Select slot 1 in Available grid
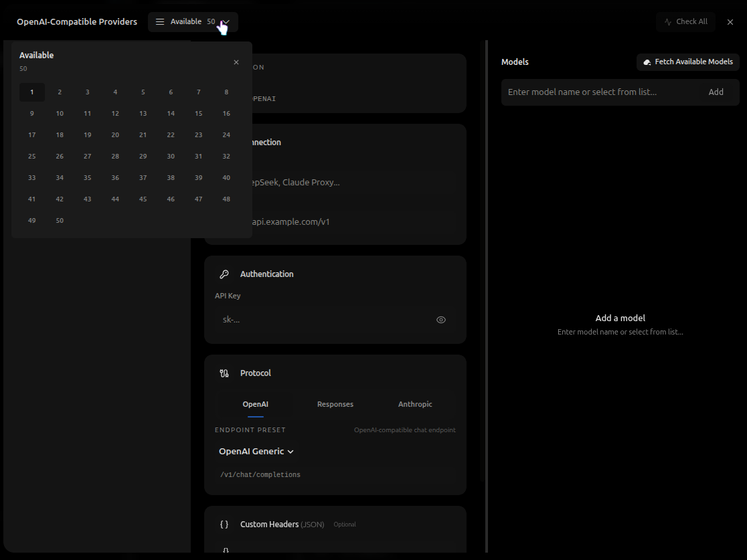This screenshot has width=747, height=560. point(32,92)
